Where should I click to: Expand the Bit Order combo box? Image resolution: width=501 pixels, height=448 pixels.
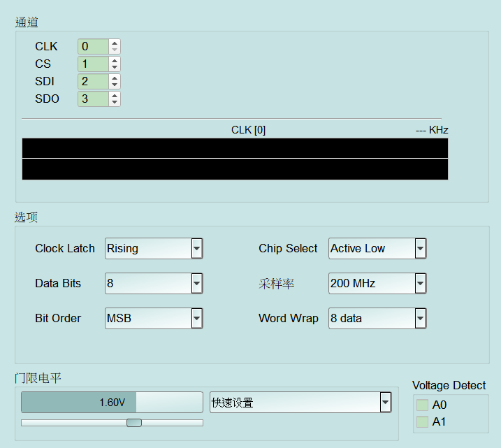point(154,318)
